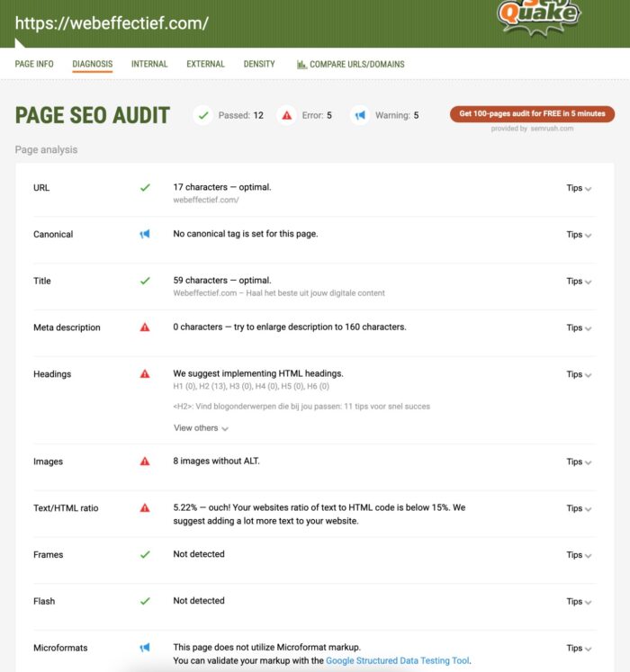Open Compare URLs/Domains tab
Viewport: 630px width, 672px height.
coord(351,65)
